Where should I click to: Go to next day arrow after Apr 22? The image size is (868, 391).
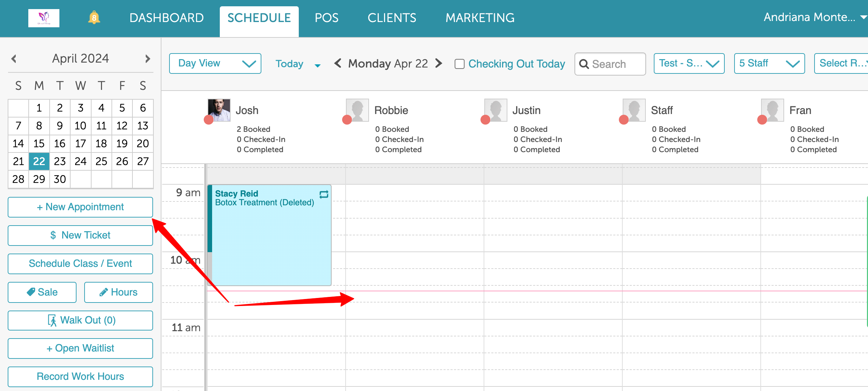(439, 63)
